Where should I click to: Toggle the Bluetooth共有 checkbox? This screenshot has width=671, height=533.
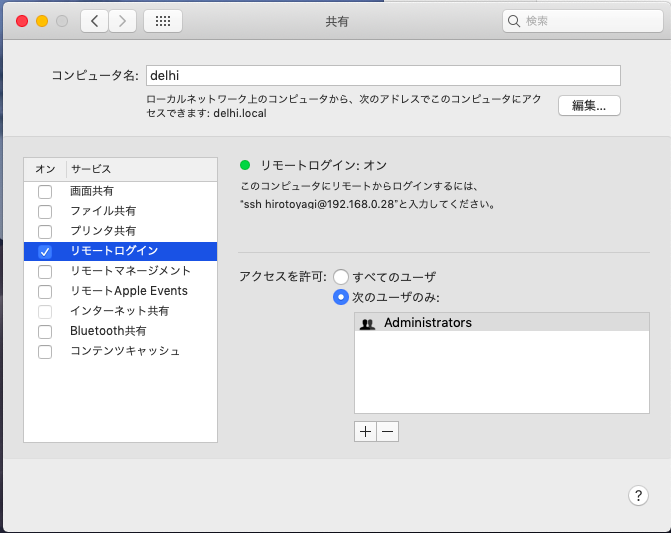[x=44, y=331]
